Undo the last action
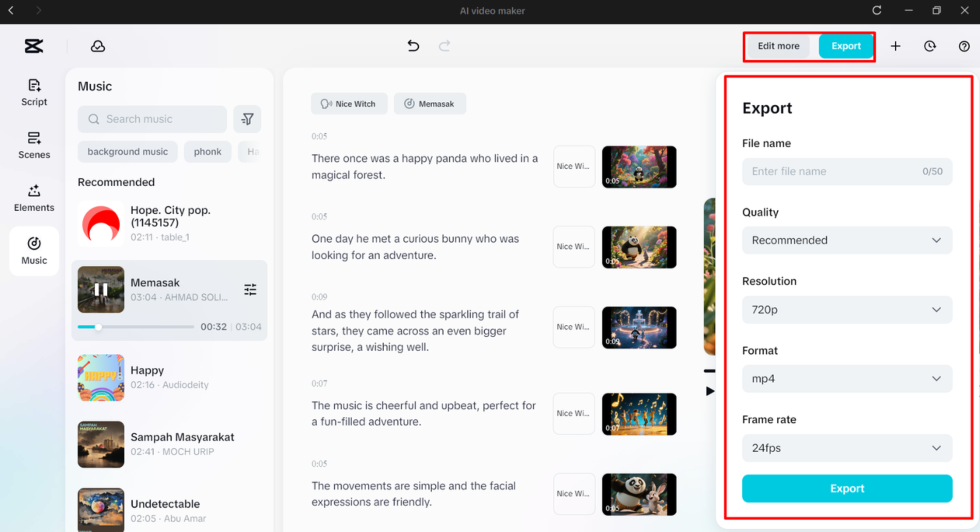The image size is (980, 532). pyautogui.click(x=413, y=46)
